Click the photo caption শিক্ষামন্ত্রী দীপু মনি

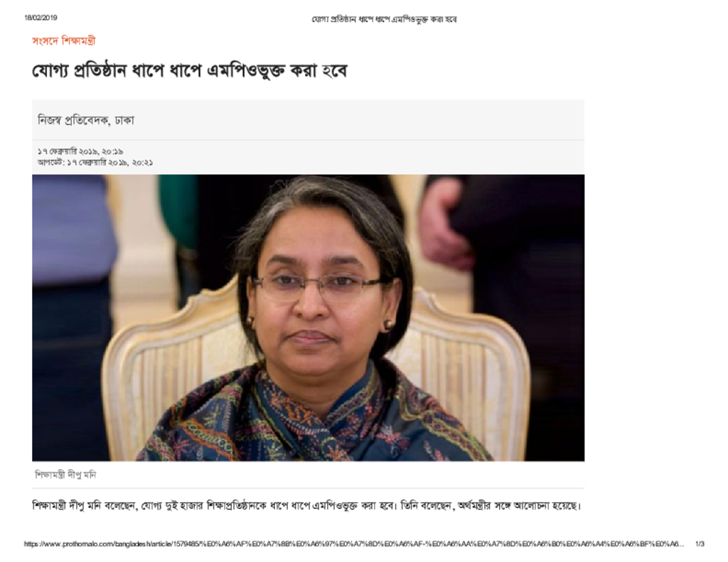click(65, 475)
